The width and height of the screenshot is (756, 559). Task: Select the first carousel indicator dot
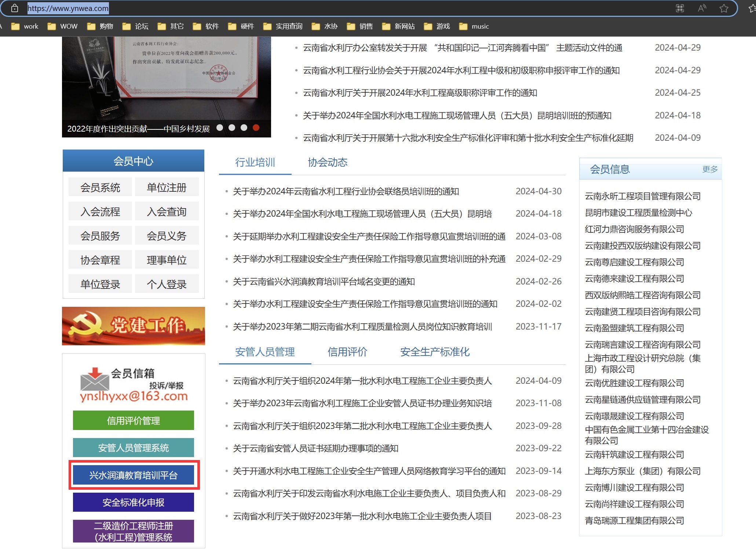(x=219, y=128)
